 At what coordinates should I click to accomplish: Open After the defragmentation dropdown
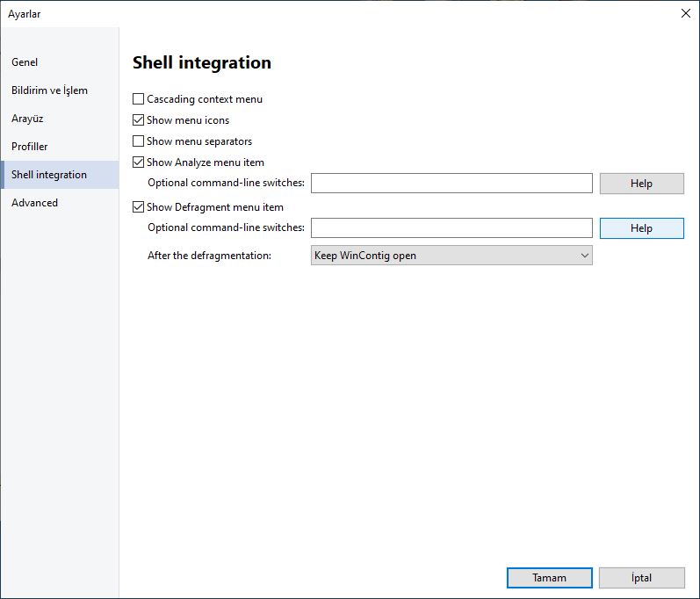click(x=451, y=256)
